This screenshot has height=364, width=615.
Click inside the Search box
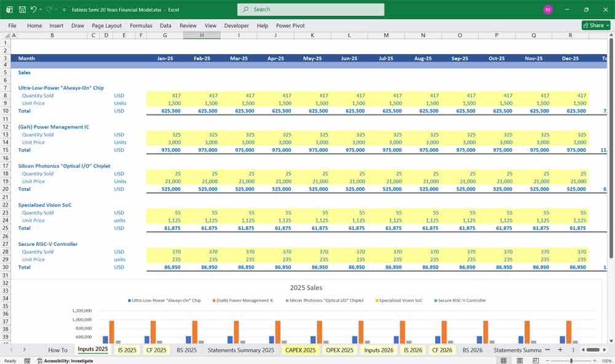[x=310, y=9]
